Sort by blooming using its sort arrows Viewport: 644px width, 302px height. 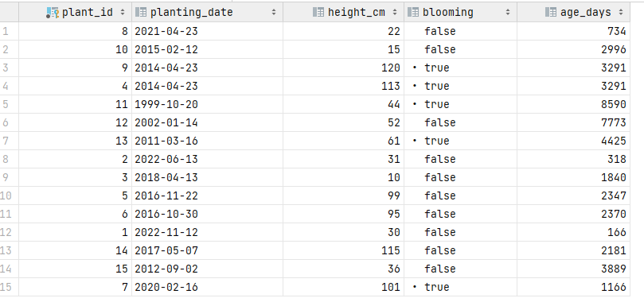[508, 13]
